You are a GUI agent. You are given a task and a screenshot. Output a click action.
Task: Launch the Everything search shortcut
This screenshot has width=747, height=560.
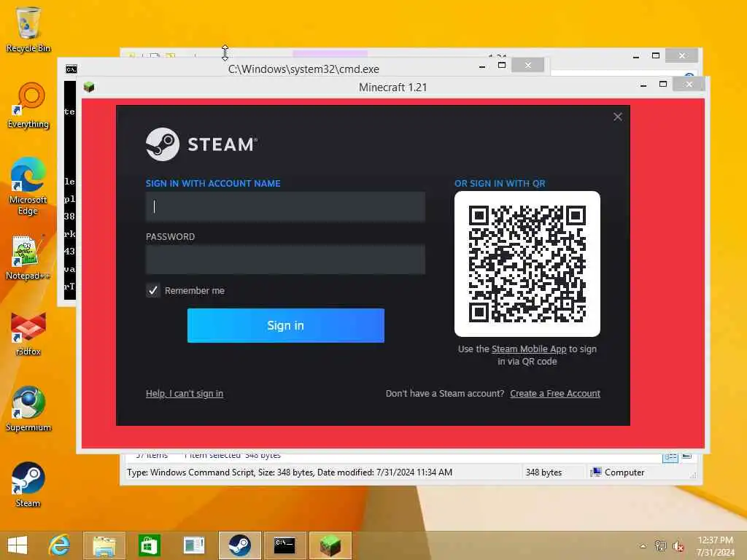(x=28, y=105)
